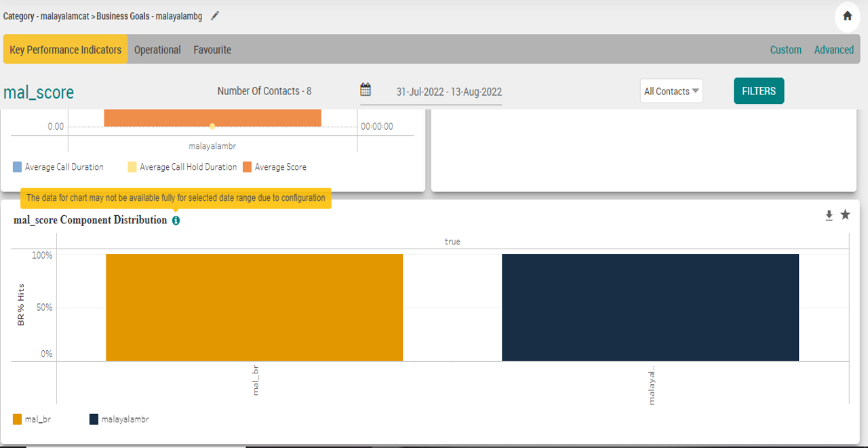Click the breadcrumb Category - malayalamcat text
This screenshot has width=868, height=448.
pyautogui.click(x=47, y=16)
